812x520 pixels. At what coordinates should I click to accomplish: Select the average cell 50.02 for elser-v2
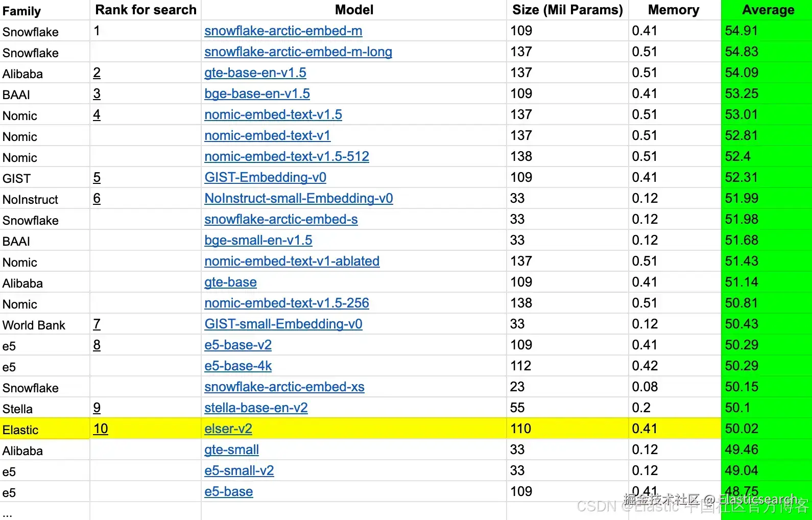click(767, 429)
